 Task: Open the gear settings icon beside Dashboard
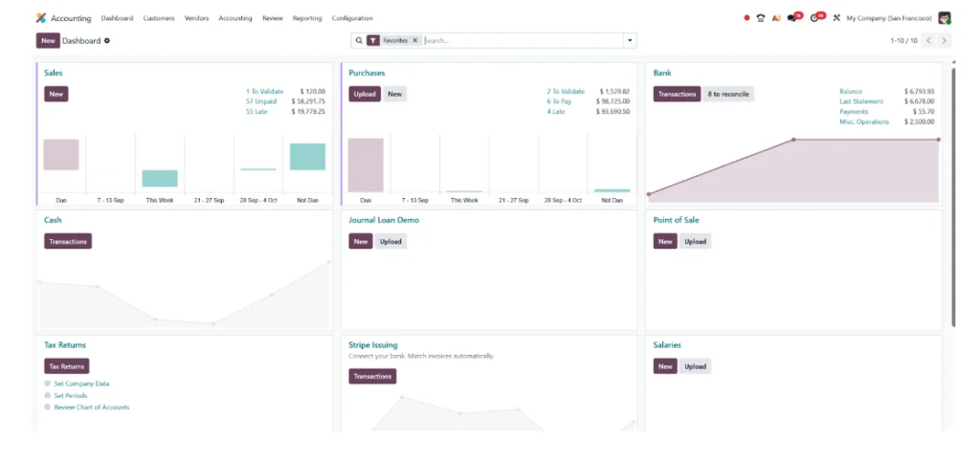pos(107,40)
